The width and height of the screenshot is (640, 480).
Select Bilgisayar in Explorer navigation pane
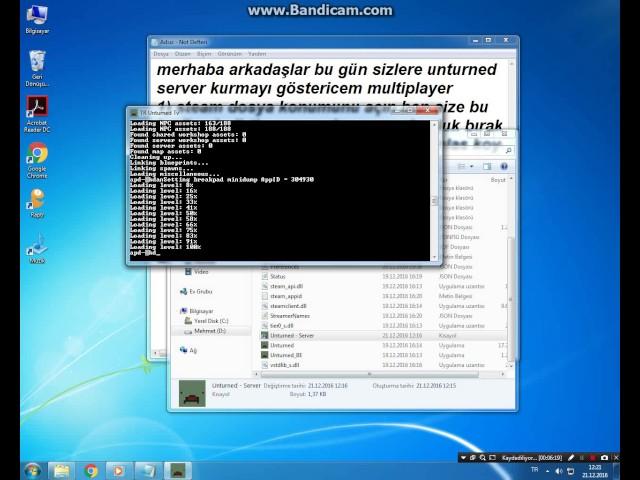[x=197, y=311]
